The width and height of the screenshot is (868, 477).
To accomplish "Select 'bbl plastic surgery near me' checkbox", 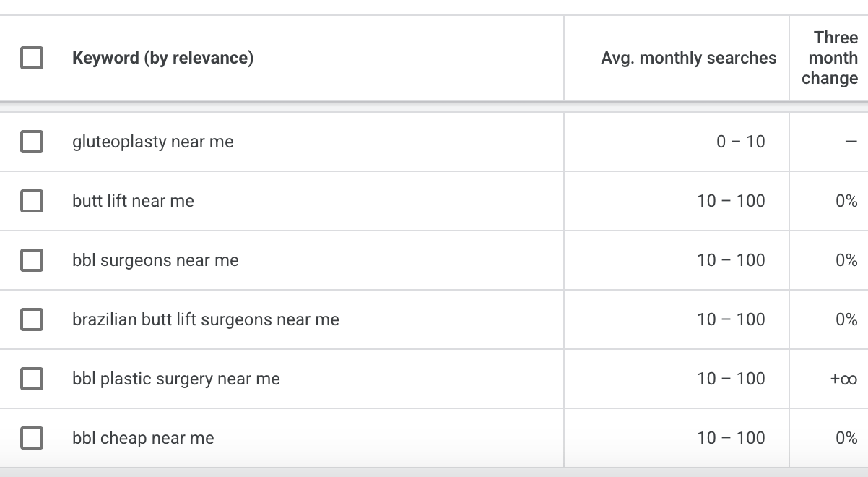I will [x=32, y=379].
